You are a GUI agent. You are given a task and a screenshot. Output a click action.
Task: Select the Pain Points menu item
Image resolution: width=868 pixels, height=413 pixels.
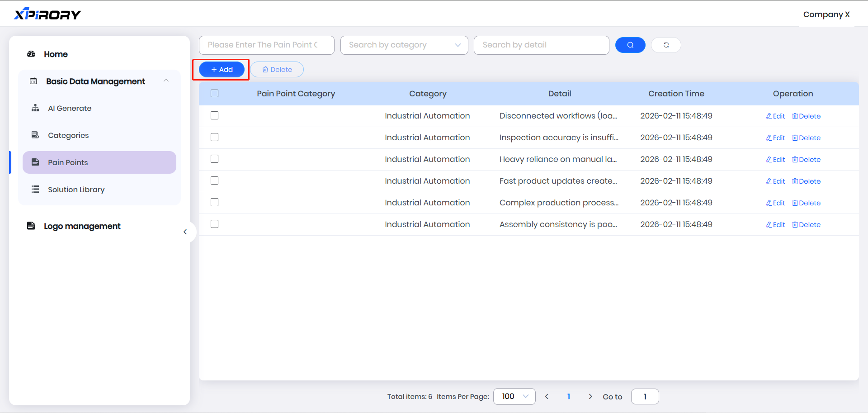coord(68,162)
